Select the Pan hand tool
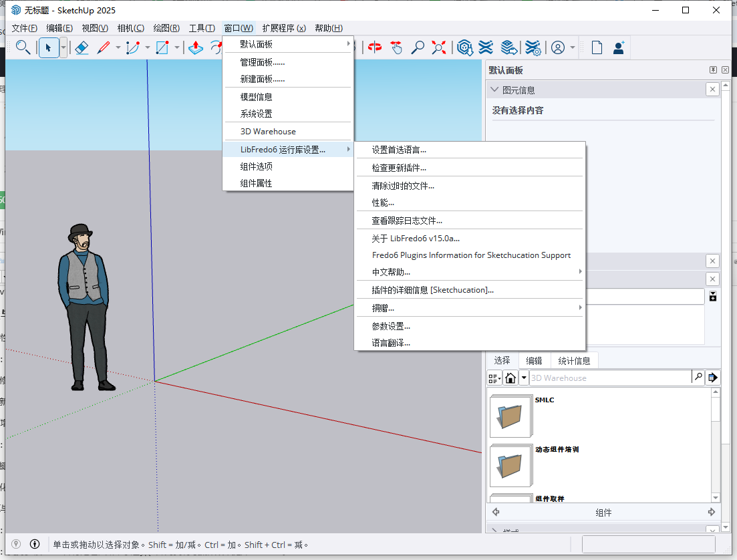The width and height of the screenshot is (737, 560). coord(397,47)
